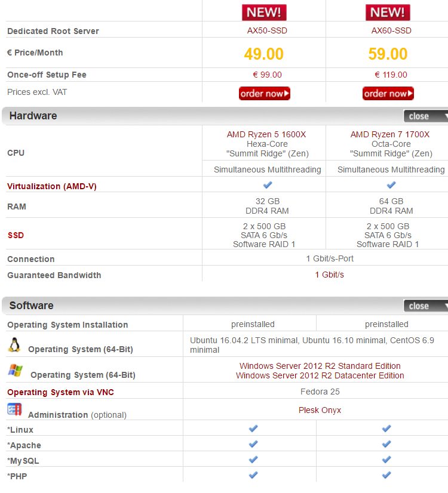Click Operating System via VNC label

[x=61, y=392]
